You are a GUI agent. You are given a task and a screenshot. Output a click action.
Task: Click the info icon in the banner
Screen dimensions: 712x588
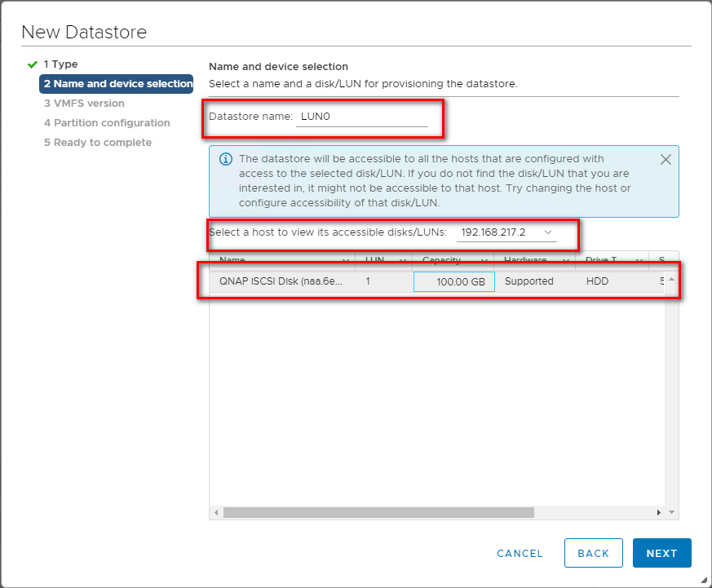pos(226,159)
